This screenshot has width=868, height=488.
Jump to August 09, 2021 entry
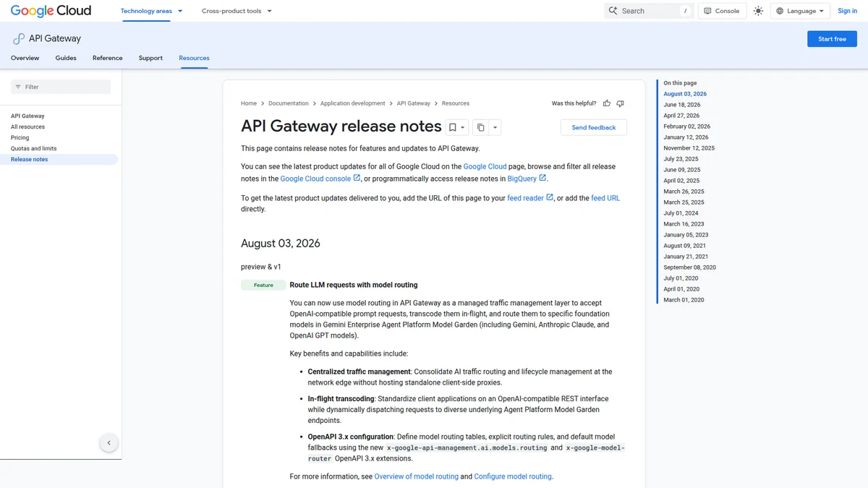[x=684, y=246]
